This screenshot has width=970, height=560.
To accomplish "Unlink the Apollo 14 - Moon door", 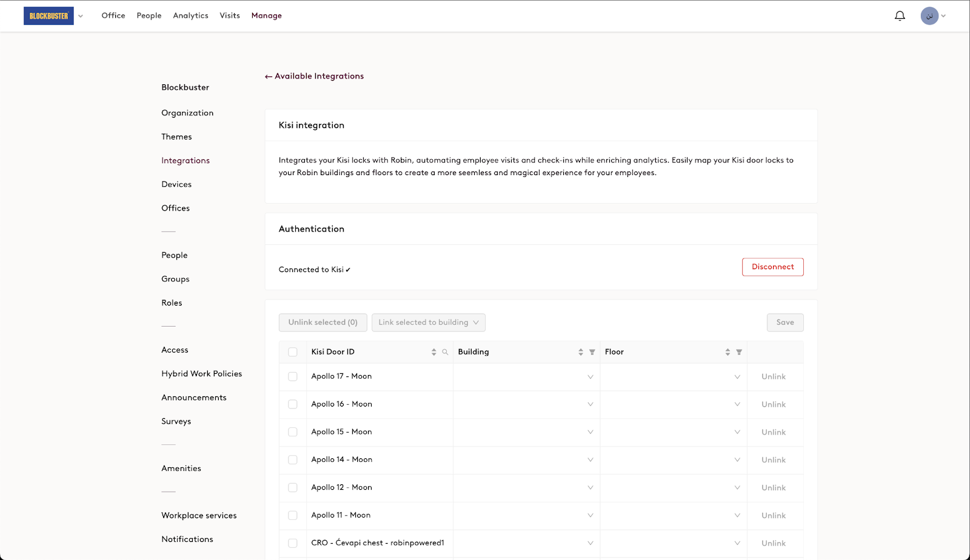I will click(774, 460).
